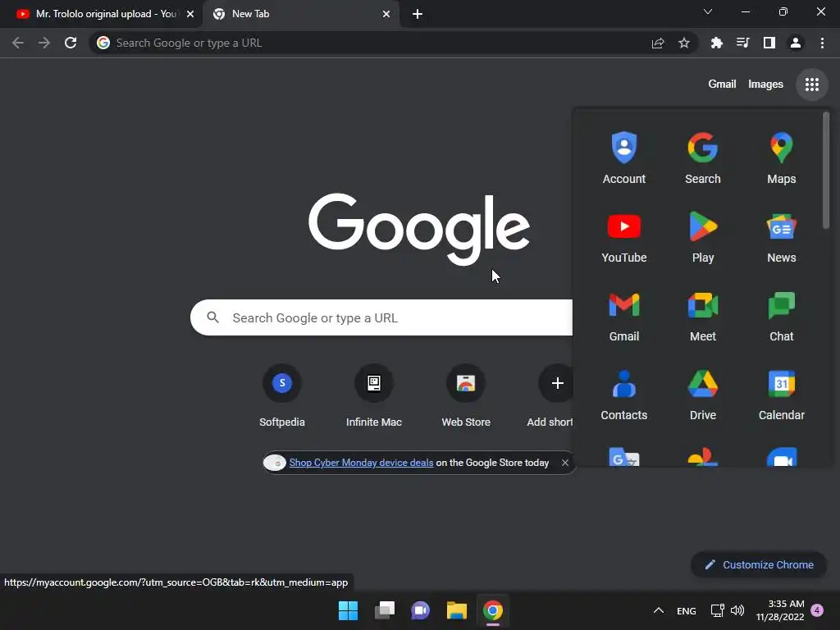Open Google News from the apps panel
This screenshot has width=840, height=630.
pos(781,237)
